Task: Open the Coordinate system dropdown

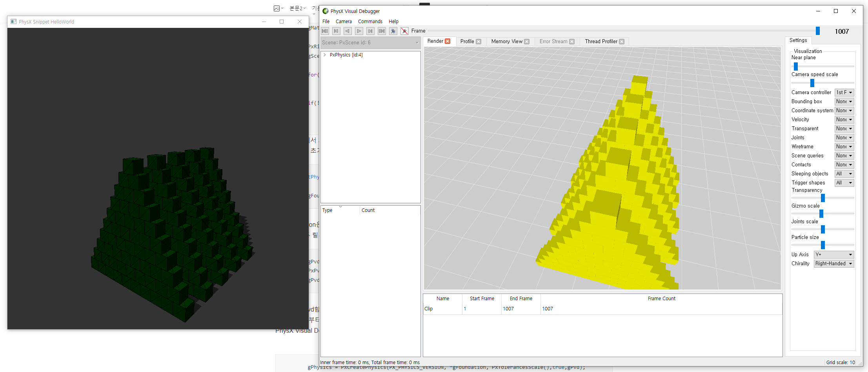Action: [x=844, y=111]
